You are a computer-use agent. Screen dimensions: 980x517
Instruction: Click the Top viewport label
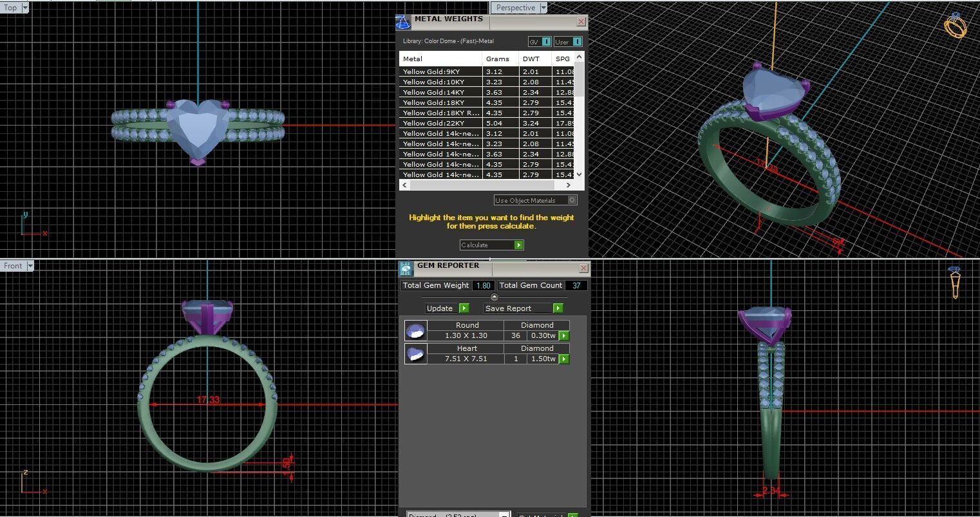(11, 8)
